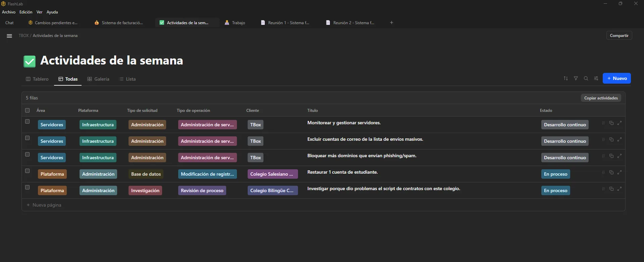Screen dimensions: 644x262
Task: Check the Excluir cuentas de correo row
Action: pyautogui.click(x=28, y=138)
